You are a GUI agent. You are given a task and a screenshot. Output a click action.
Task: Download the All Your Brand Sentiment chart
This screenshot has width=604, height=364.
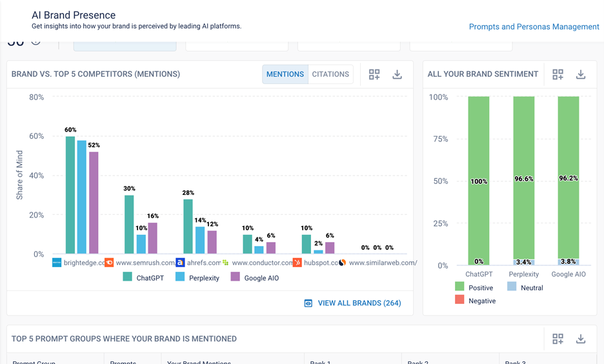(x=581, y=74)
